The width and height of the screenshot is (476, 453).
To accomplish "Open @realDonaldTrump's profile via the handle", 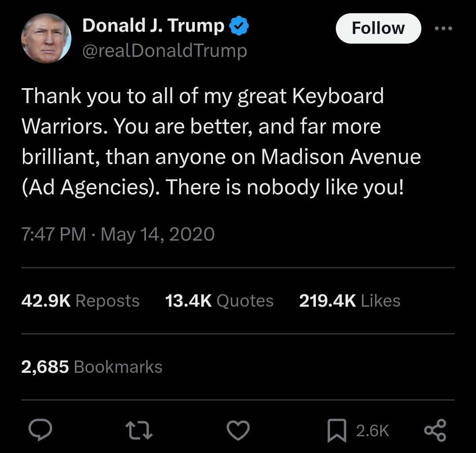I will click(164, 51).
